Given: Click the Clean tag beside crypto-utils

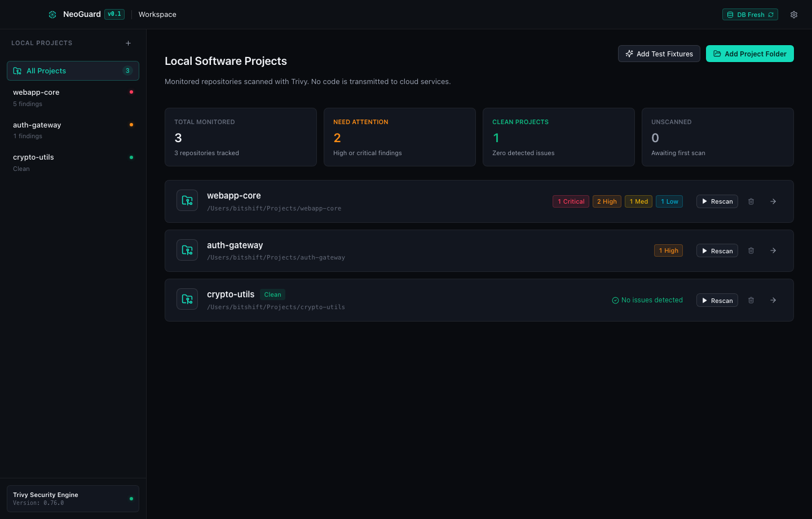Looking at the screenshot, I should (272, 294).
